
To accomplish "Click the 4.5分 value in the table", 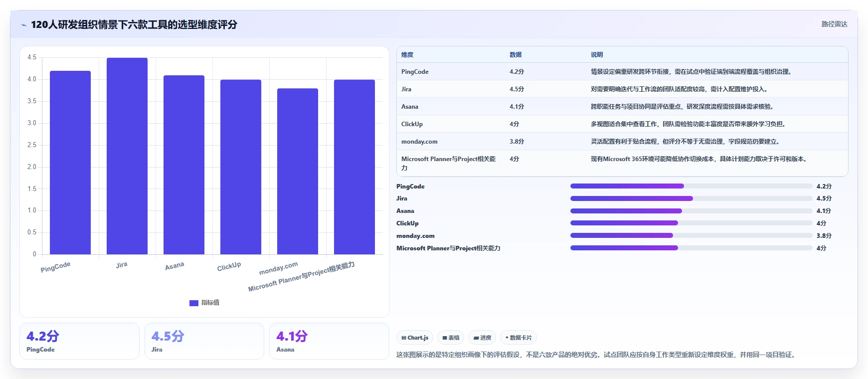I will coord(517,89).
